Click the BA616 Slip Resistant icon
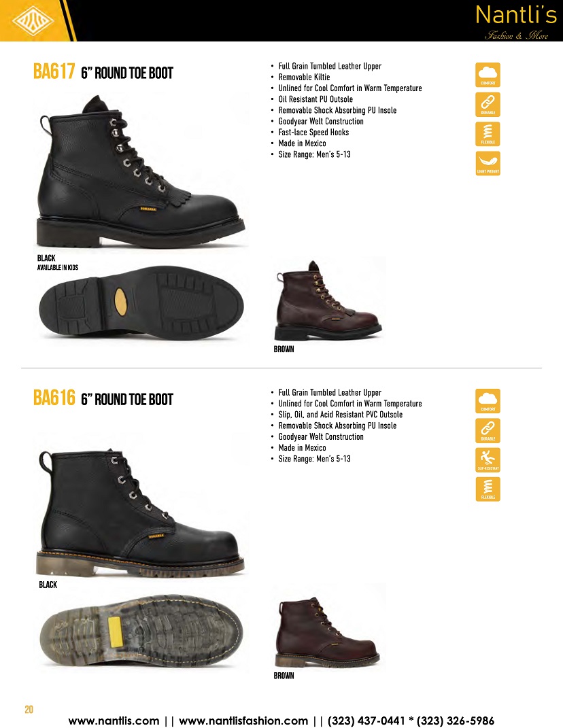 point(488,460)
